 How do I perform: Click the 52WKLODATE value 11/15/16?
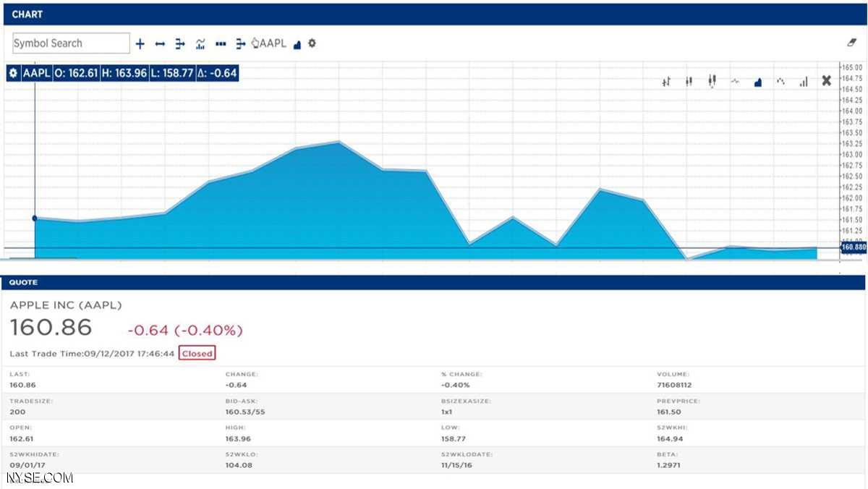[456, 464]
